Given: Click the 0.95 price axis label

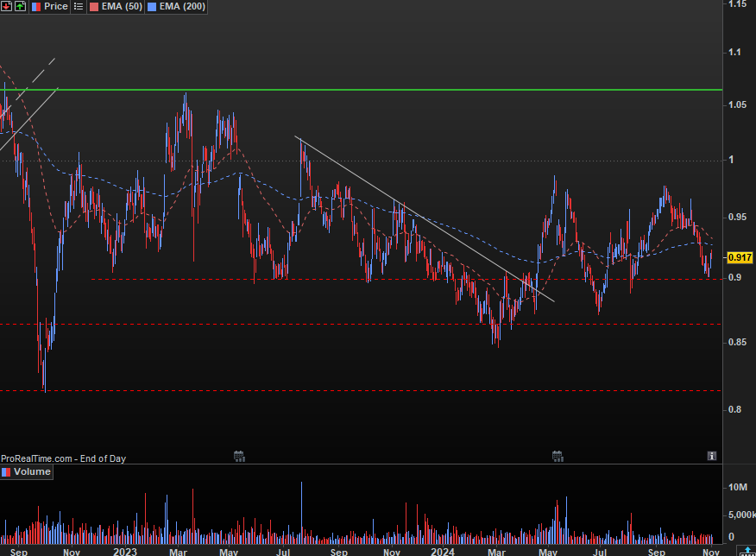Looking at the screenshot, I should pyautogui.click(x=738, y=217).
